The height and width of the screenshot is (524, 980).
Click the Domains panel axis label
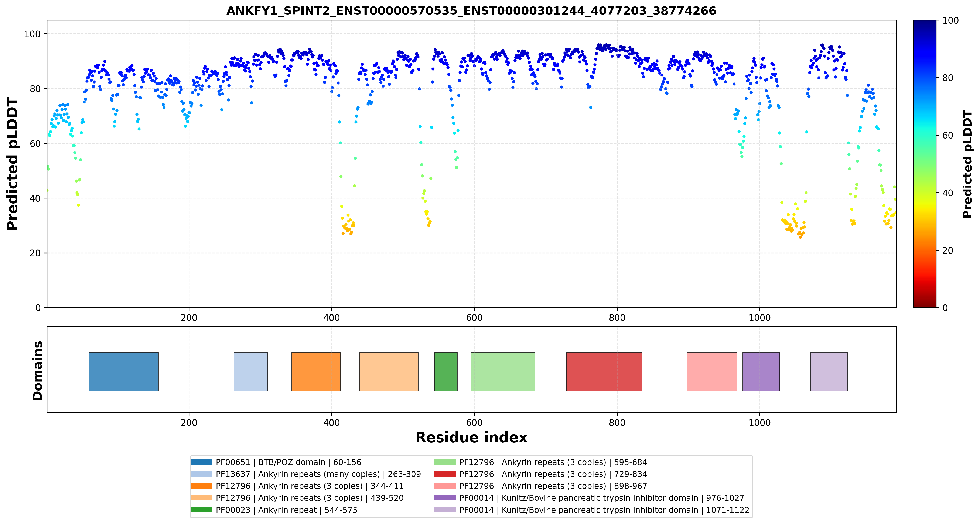[x=37, y=371]
